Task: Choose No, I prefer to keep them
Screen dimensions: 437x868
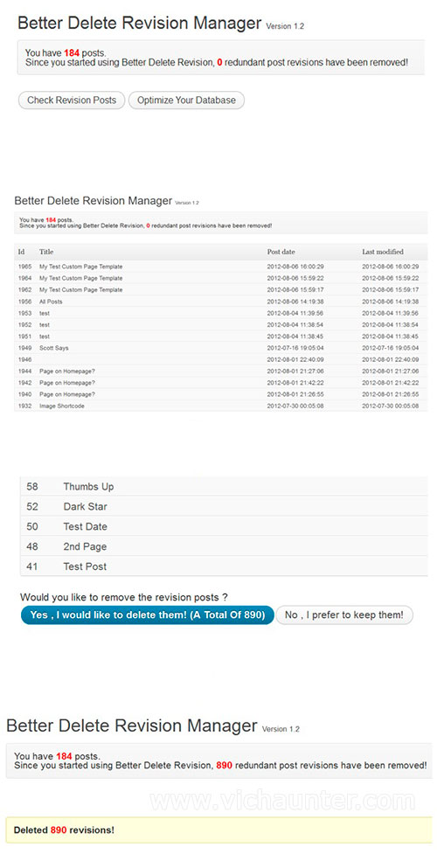Action: coord(344,615)
